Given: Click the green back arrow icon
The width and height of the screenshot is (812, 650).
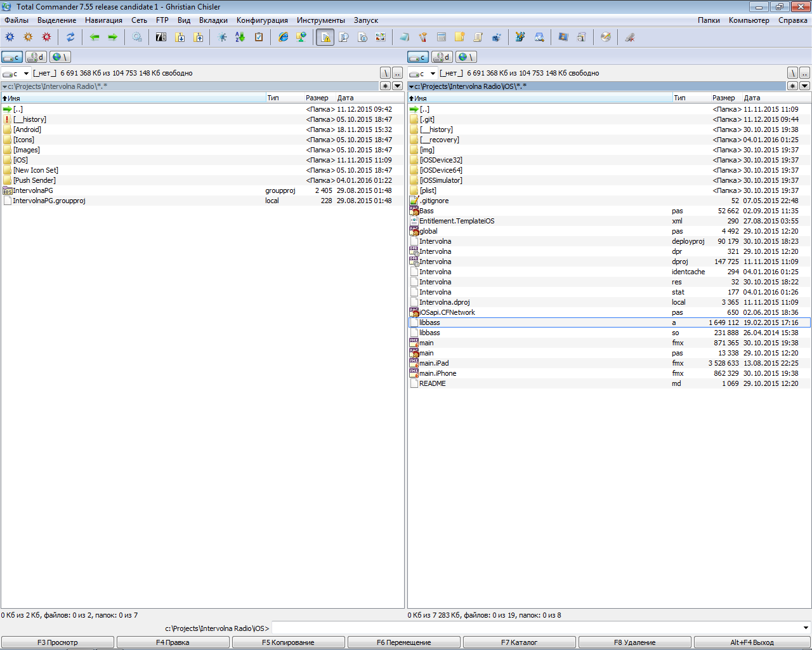Looking at the screenshot, I should pos(95,37).
